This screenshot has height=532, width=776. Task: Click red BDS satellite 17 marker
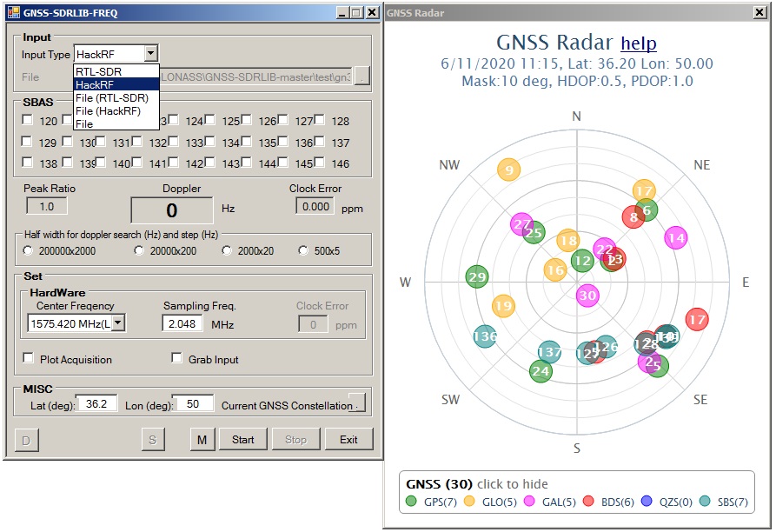(x=697, y=320)
